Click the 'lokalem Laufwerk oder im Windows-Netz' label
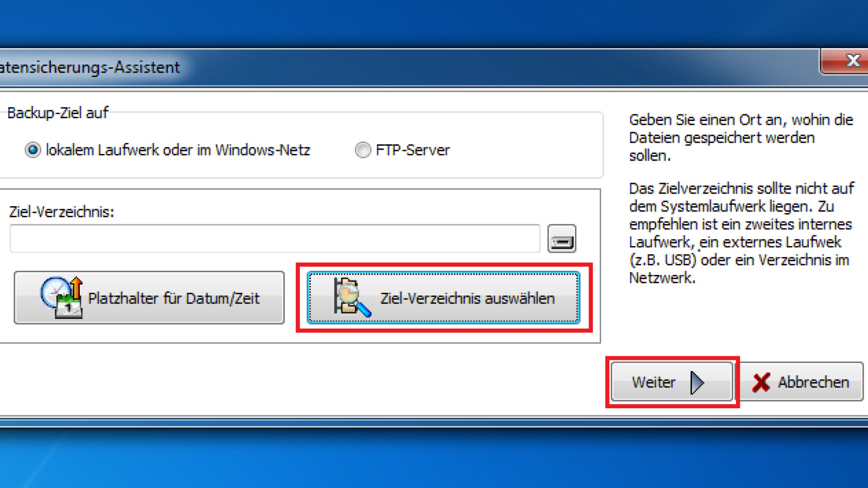 click(x=177, y=150)
